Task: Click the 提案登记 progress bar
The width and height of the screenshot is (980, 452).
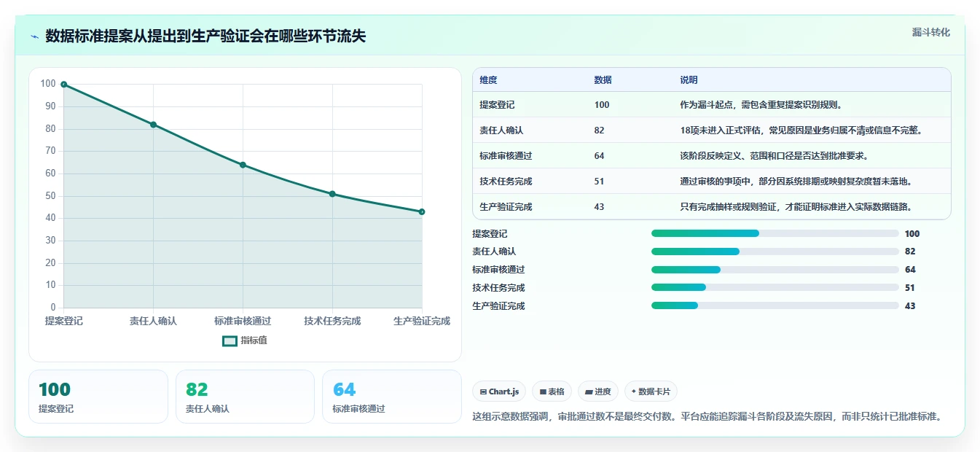Action: click(775, 233)
